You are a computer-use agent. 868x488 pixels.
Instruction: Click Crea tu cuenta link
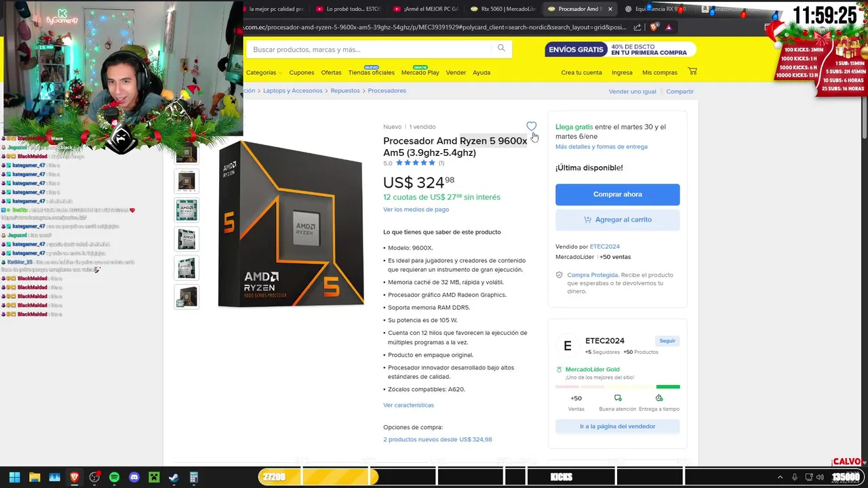click(581, 73)
